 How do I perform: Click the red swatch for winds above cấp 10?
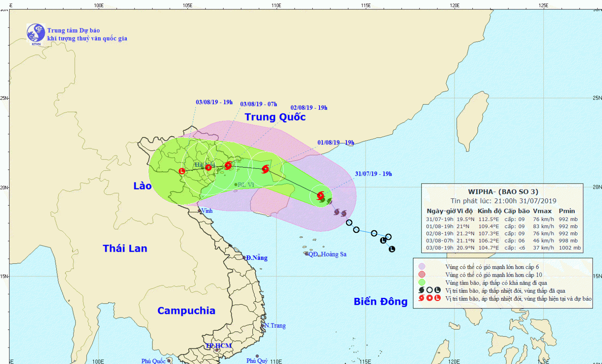coord(422,274)
